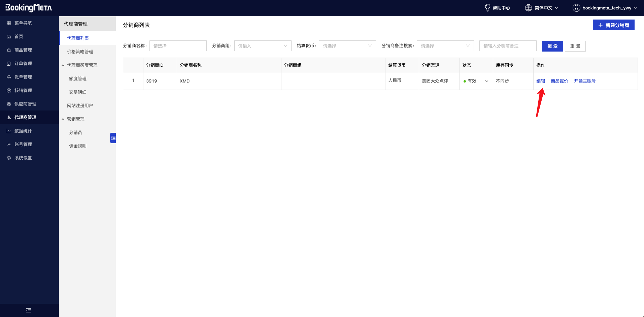The width and height of the screenshot is (644, 317).
Task: Select 佣金规则 in the submenu
Action: pos(78,146)
